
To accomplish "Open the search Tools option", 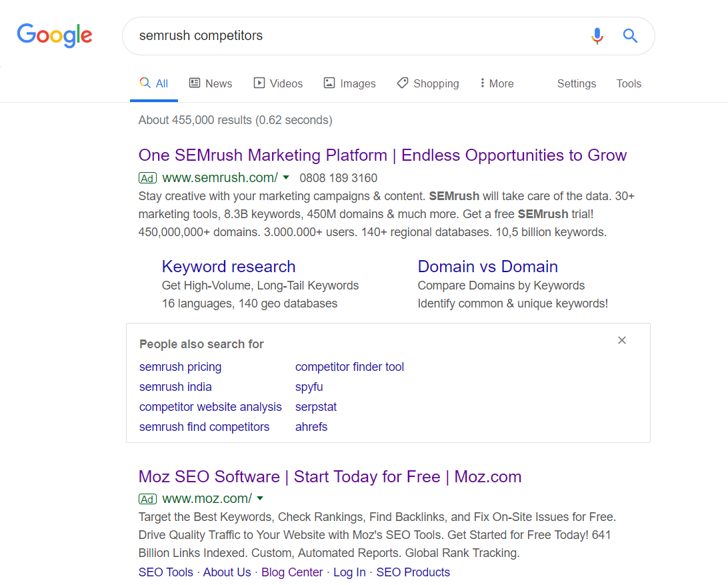I will pyautogui.click(x=629, y=83).
